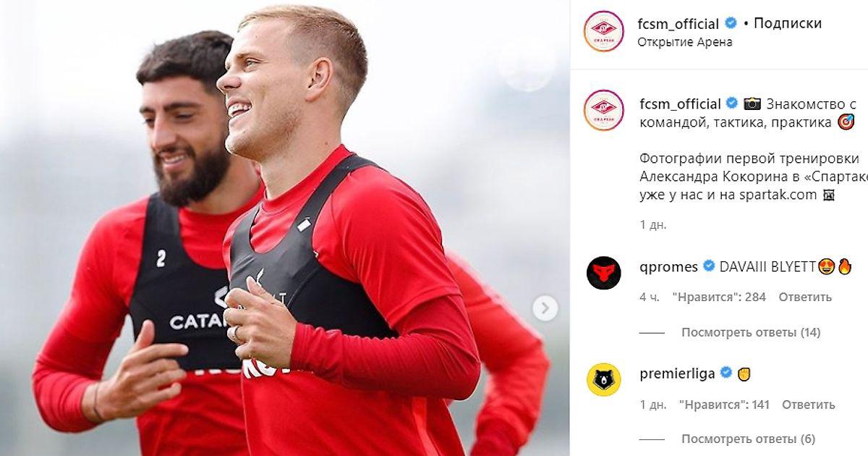Open the premierliga username link
Screen dimensions: 868x456
[x=678, y=374]
